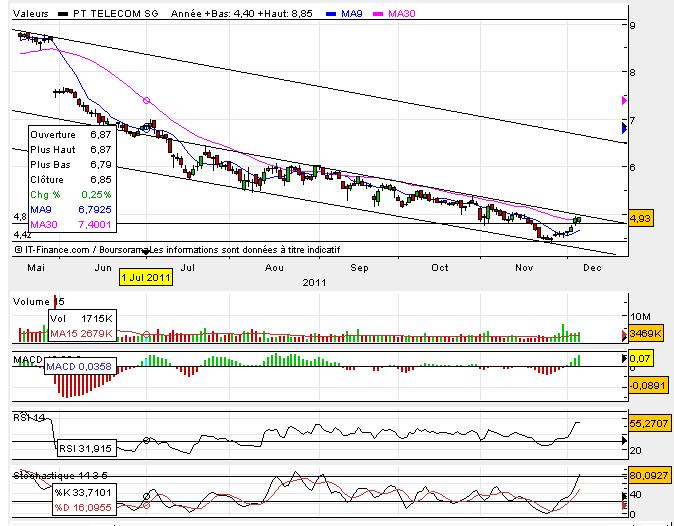The image size is (674, 526).
Task: Click Ouverture 6,87 in the tooltip
Action: coord(71,135)
